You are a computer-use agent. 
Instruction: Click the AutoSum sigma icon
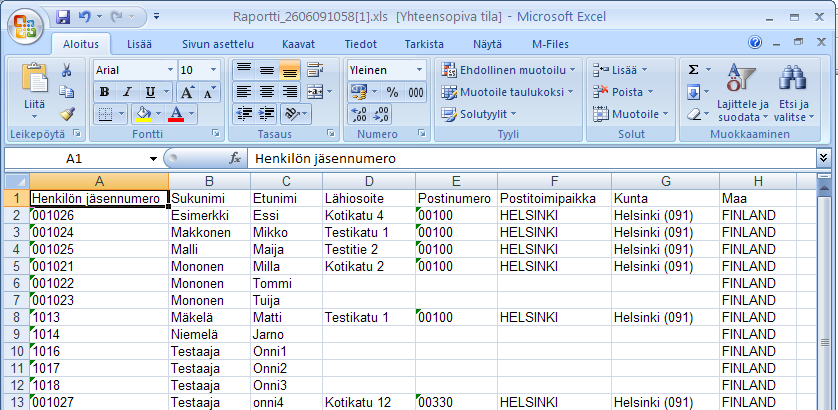click(693, 70)
